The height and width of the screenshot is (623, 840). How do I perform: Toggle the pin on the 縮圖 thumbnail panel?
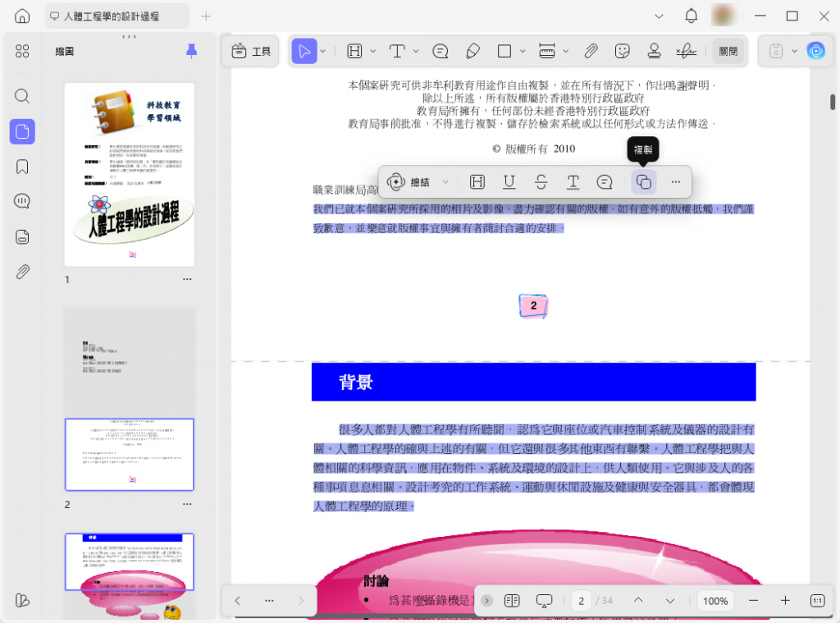click(191, 50)
